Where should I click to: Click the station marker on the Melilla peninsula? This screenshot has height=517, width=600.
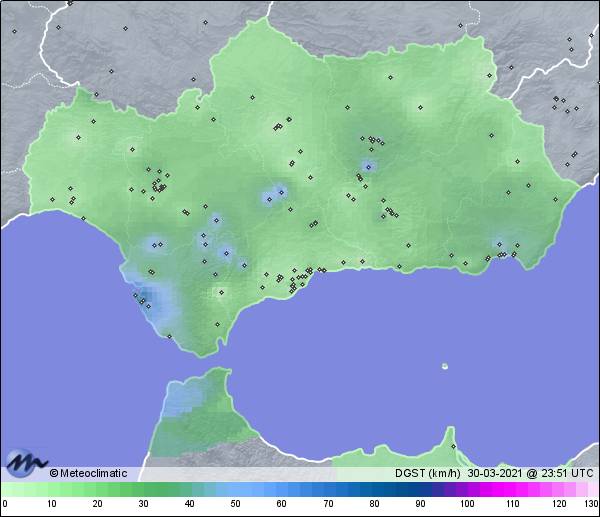point(452,446)
